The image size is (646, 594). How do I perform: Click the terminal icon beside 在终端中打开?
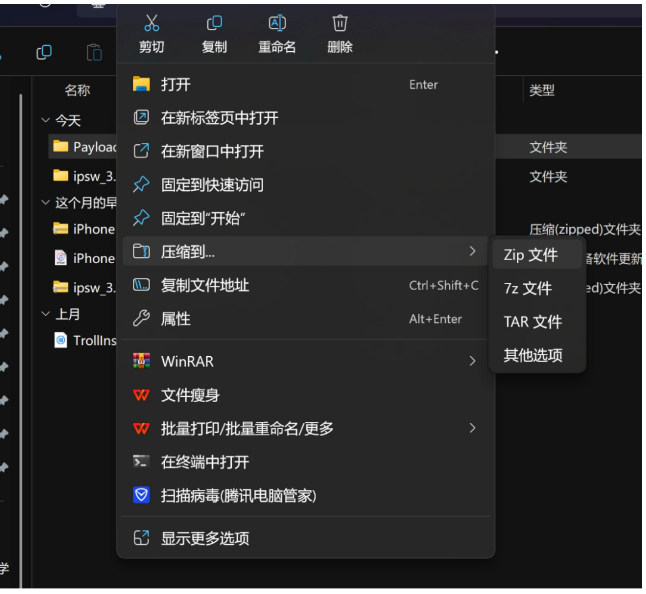pyautogui.click(x=141, y=462)
